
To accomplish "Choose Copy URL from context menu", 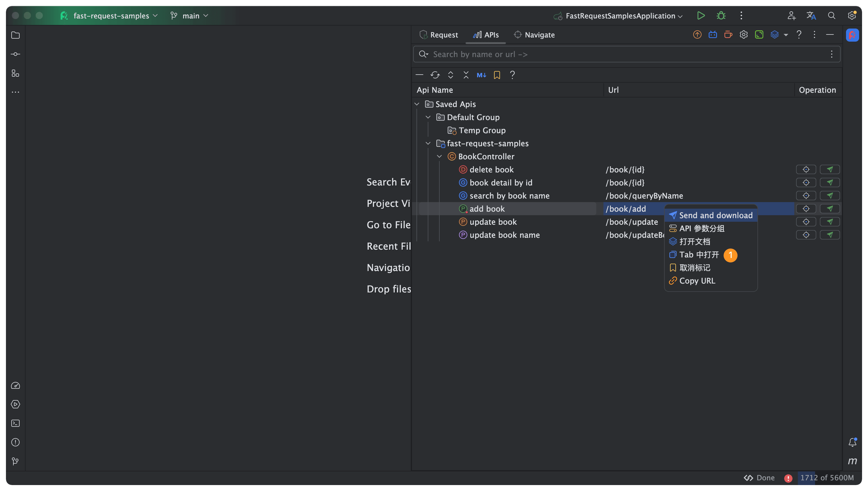I will 697,281.
